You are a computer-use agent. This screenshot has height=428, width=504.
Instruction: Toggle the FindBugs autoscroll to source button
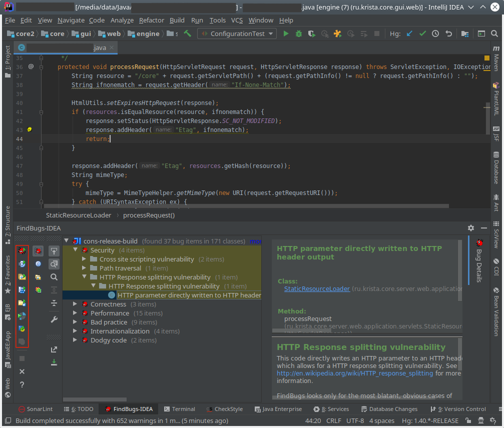coord(54,251)
